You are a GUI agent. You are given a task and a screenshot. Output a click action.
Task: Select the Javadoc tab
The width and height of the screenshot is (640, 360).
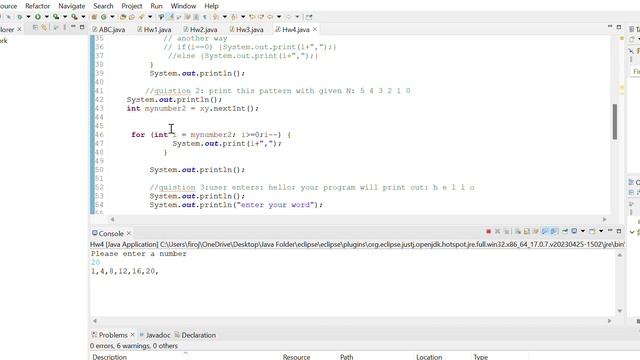155,335
